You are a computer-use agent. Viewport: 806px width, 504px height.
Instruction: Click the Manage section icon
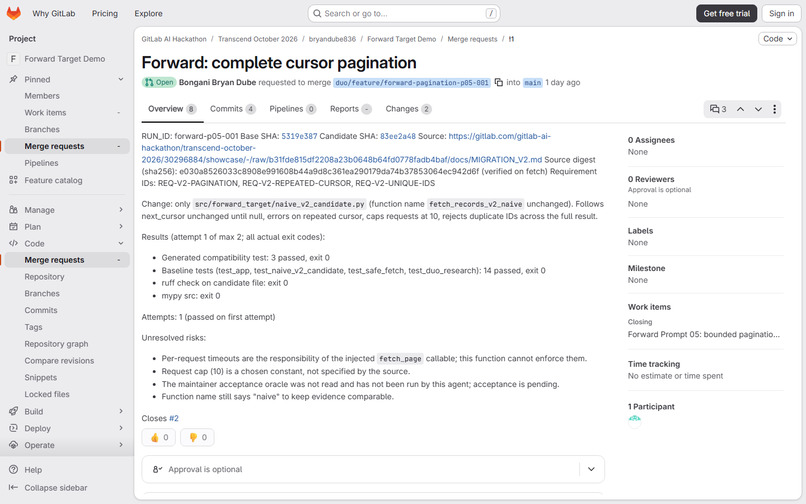(x=13, y=210)
